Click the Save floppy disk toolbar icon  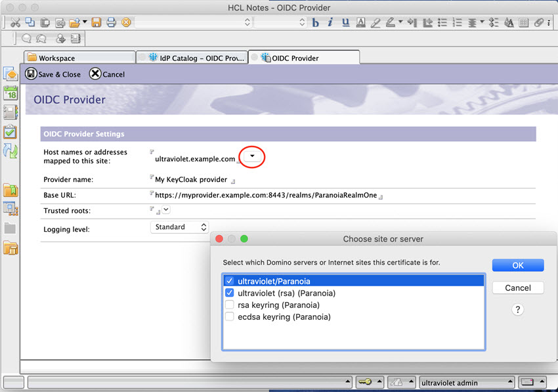pos(96,22)
